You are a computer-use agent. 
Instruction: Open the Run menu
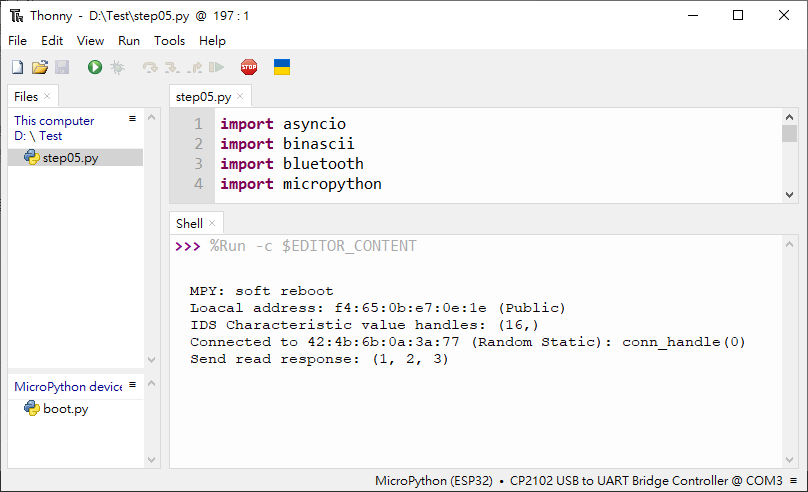(x=129, y=41)
